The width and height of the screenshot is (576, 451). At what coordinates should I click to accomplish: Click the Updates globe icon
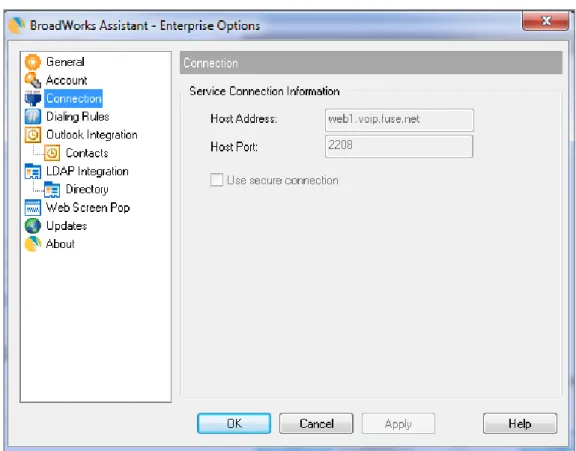click(x=33, y=226)
